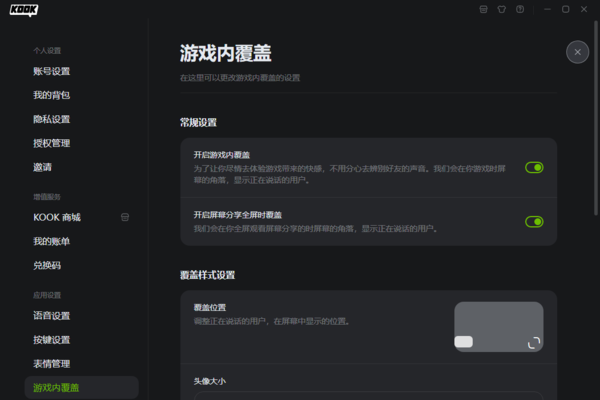Go to 我的背包 settings page
Image resolution: width=600 pixels, height=400 pixels.
52,95
